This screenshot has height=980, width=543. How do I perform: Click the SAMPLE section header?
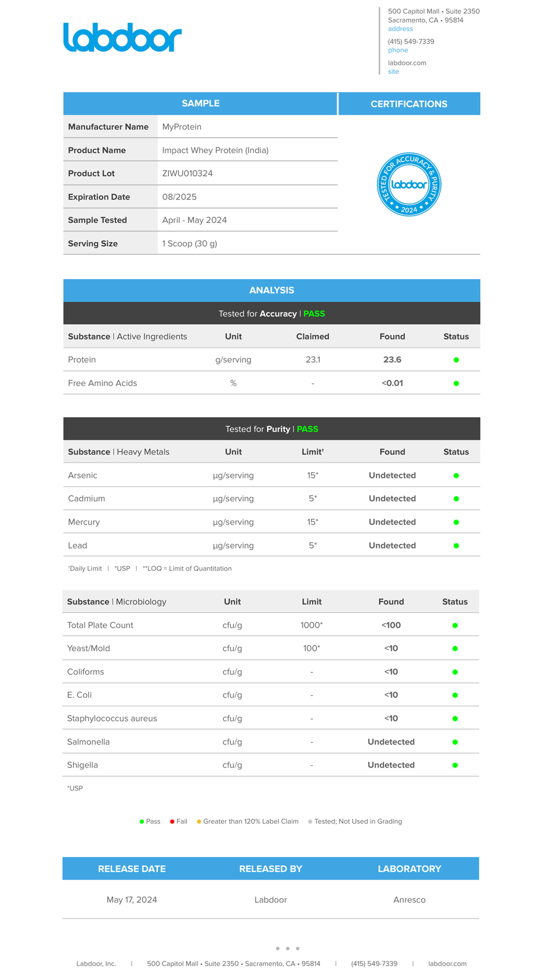tap(200, 104)
